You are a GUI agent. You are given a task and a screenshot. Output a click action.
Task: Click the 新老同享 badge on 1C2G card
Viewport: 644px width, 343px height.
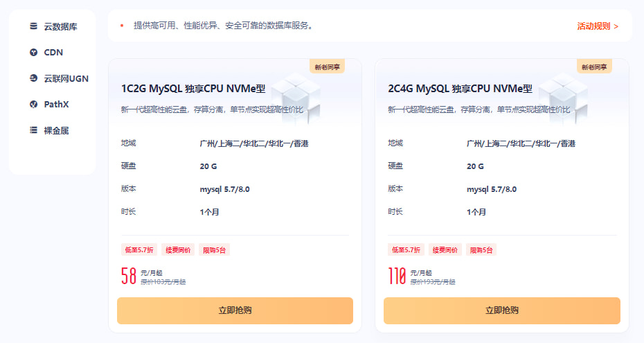point(327,67)
